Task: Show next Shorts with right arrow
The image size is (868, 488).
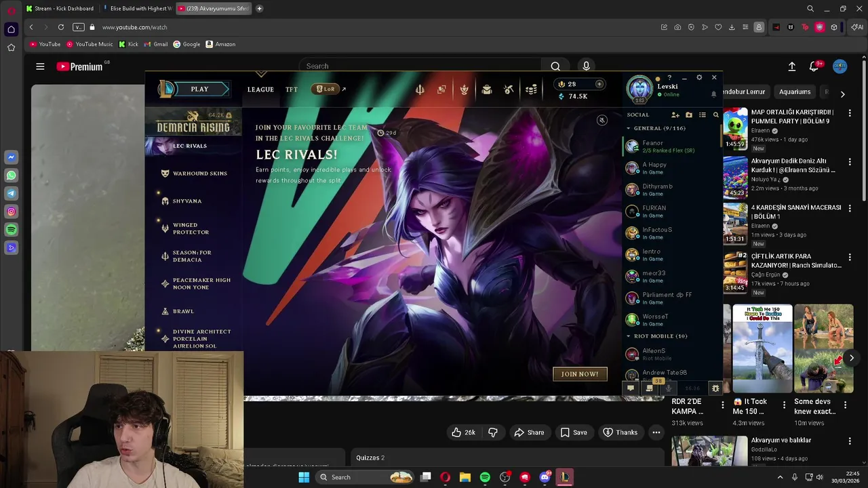Action: 852,358
